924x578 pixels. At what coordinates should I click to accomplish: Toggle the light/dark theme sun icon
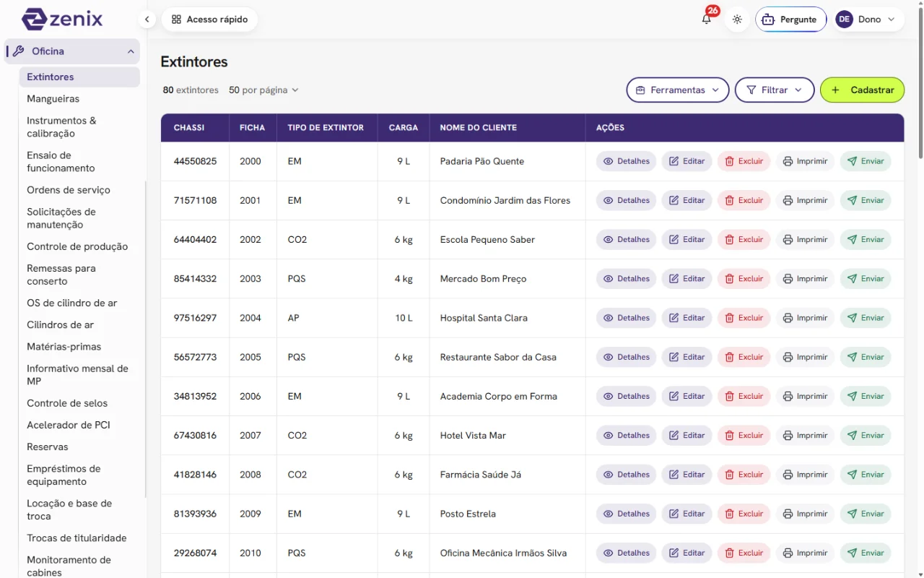(737, 20)
